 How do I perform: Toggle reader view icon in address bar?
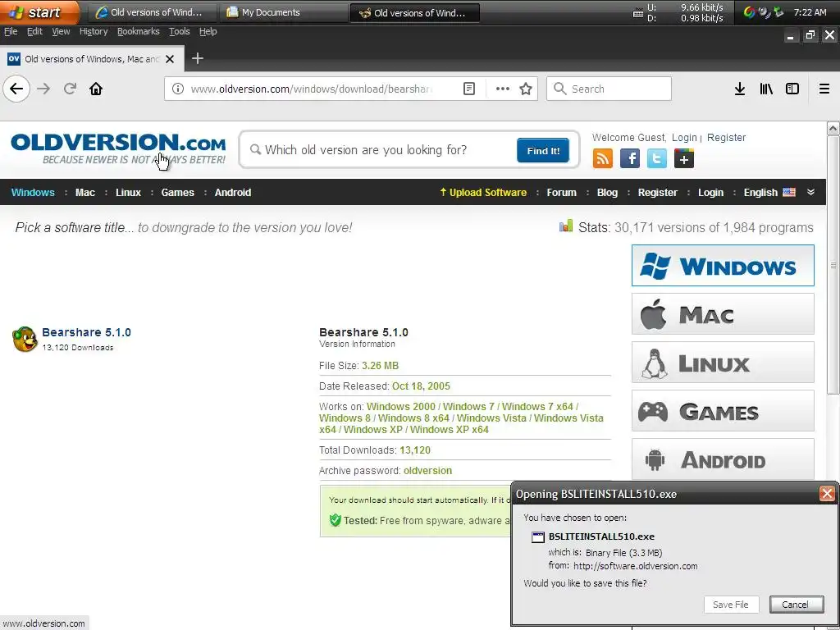pyautogui.click(x=468, y=89)
